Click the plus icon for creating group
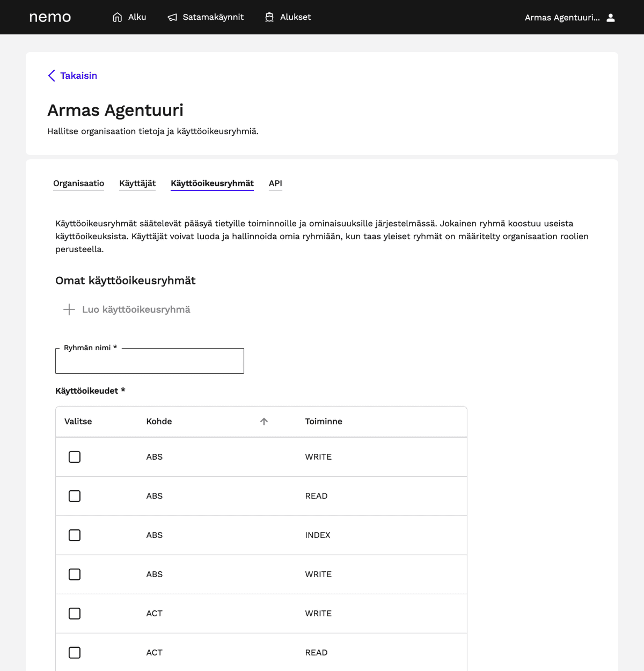Image resolution: width=644 pixels, height=671 pixels. click(x=69, y=309)
